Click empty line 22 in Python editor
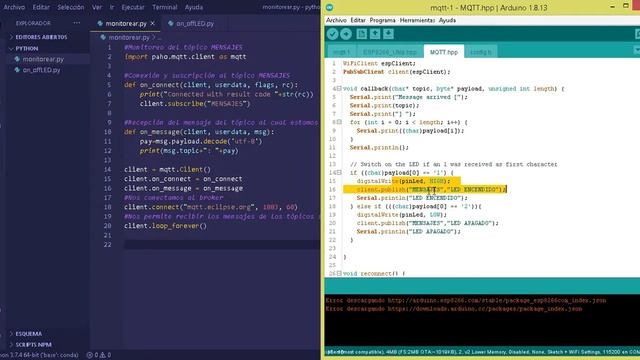Viewport: 640px width, 360px height. (x=222, y=244)
